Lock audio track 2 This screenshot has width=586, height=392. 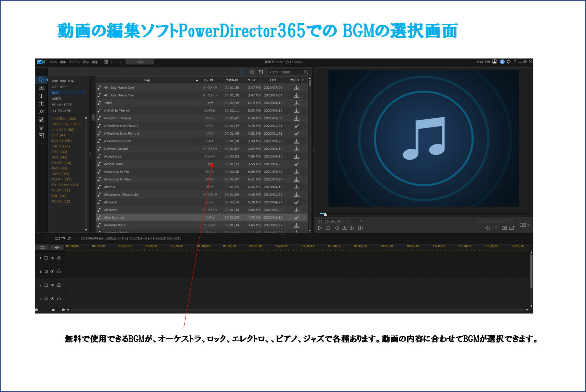tap(59, 299)
